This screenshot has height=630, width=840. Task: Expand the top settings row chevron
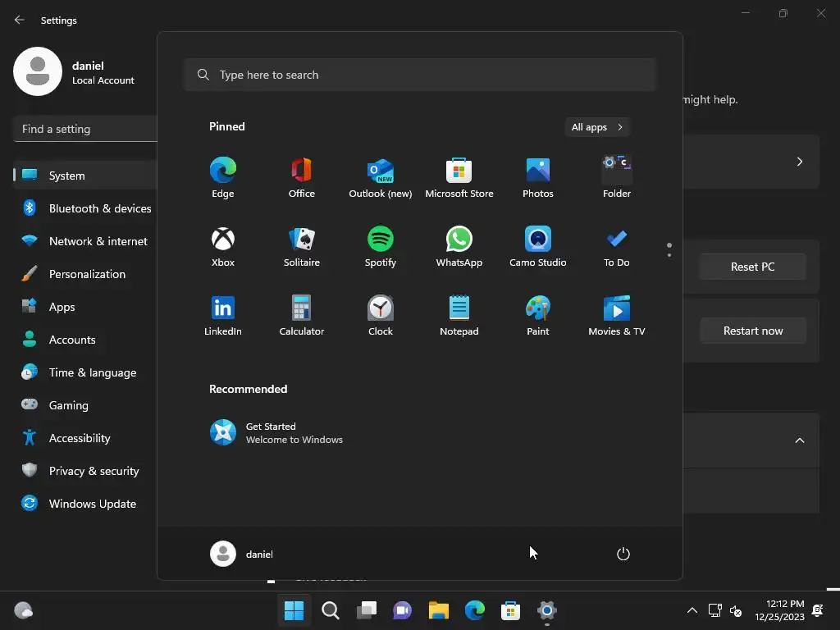point(799,162)
